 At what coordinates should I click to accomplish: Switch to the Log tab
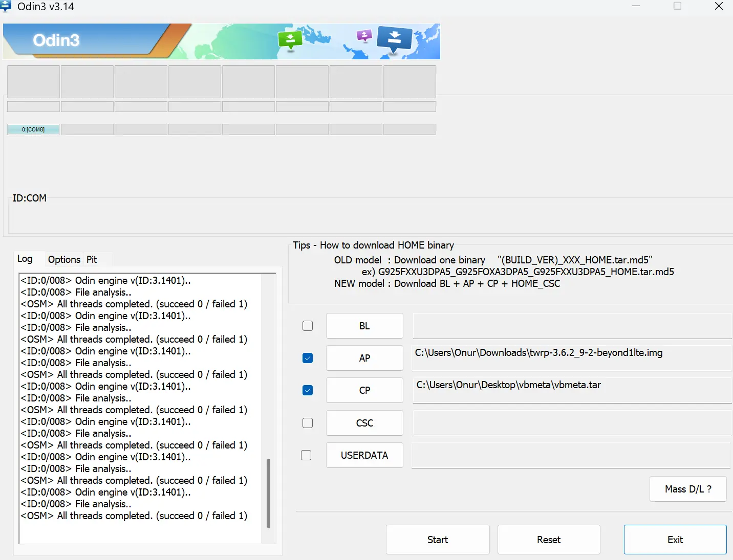point(25,259)
